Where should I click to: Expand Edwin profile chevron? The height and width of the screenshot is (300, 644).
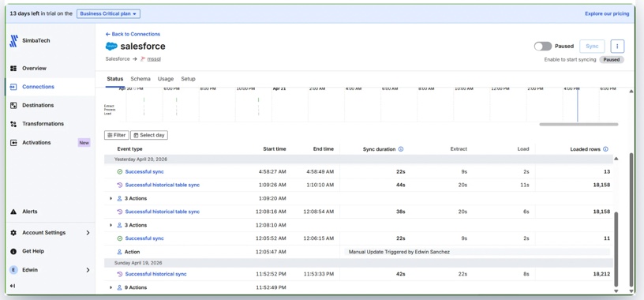point(88,270)
